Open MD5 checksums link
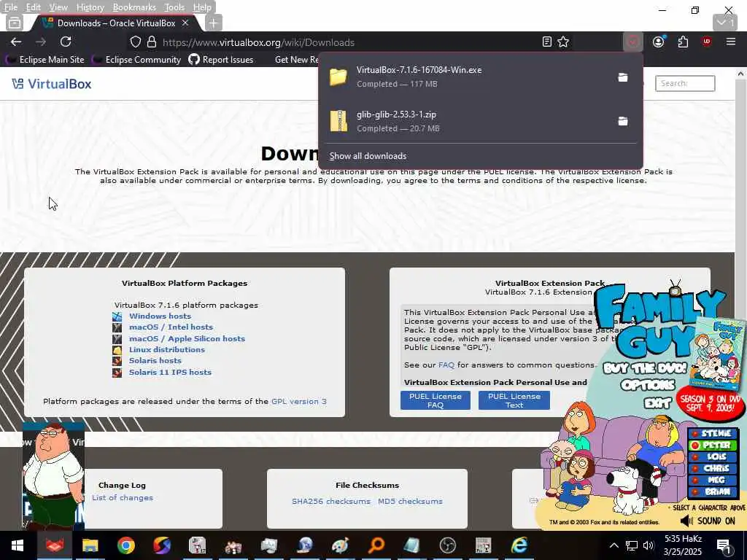This screenshot has height=560, width=747. (x=410, y=501)
